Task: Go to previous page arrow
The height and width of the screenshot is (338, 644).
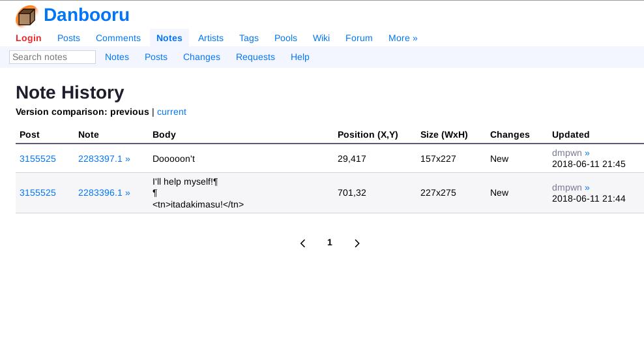Action: (x=302, y=243)
